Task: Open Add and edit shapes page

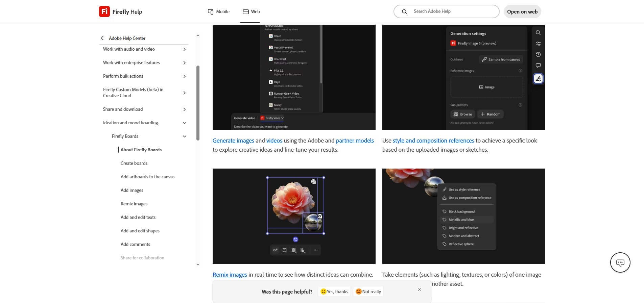Action: 140,231
